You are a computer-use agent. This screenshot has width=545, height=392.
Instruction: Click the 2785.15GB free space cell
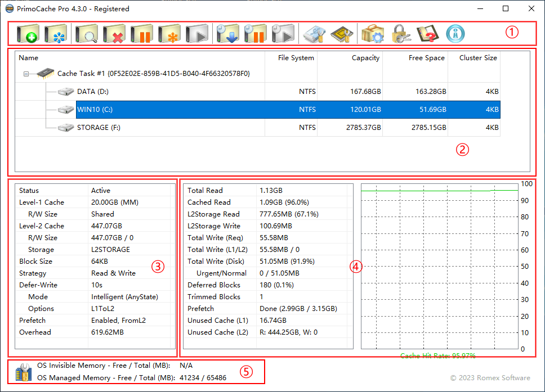428,128
